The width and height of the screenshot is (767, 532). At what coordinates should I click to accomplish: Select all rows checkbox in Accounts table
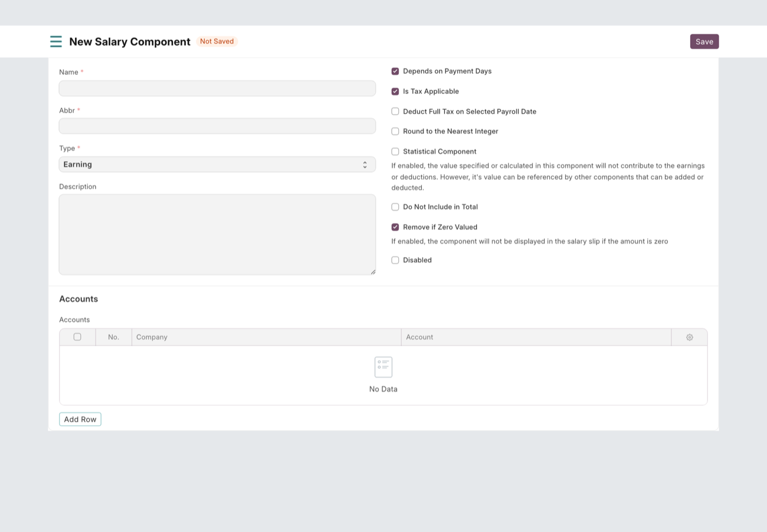coord(77,337)
